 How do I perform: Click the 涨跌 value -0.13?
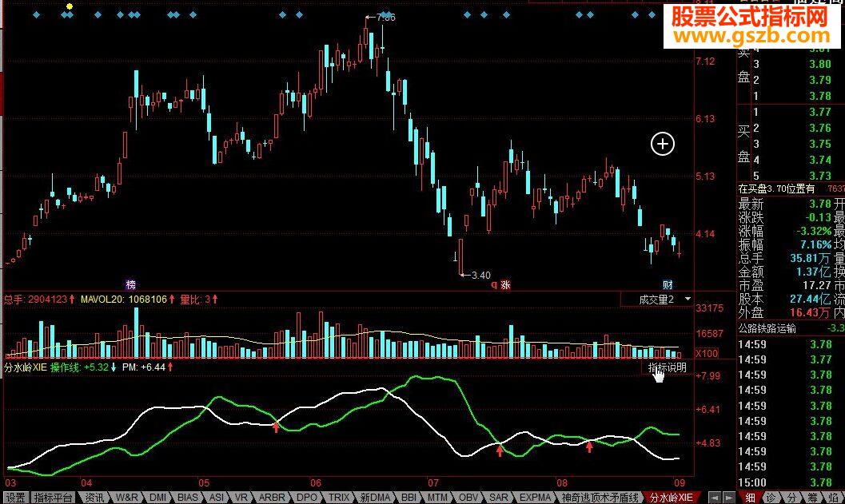coord(818,217)
